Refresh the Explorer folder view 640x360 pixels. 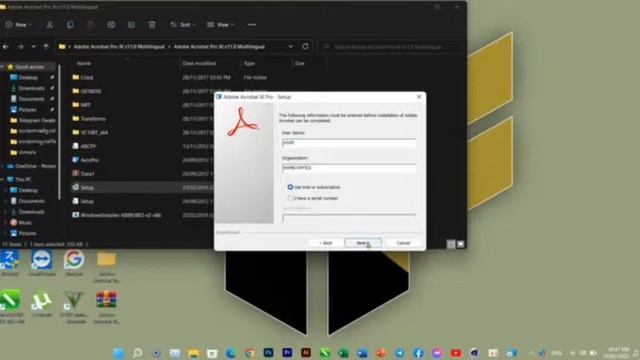coord(305,47)
